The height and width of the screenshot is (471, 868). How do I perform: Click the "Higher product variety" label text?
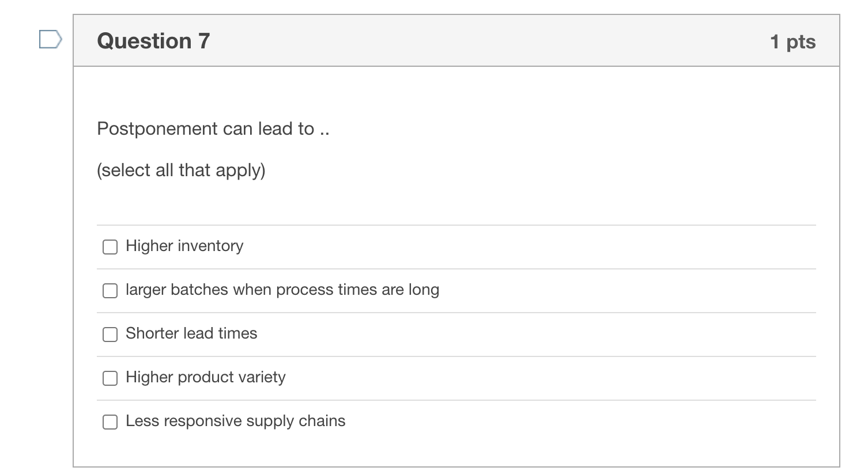click(x=206, y=377)
